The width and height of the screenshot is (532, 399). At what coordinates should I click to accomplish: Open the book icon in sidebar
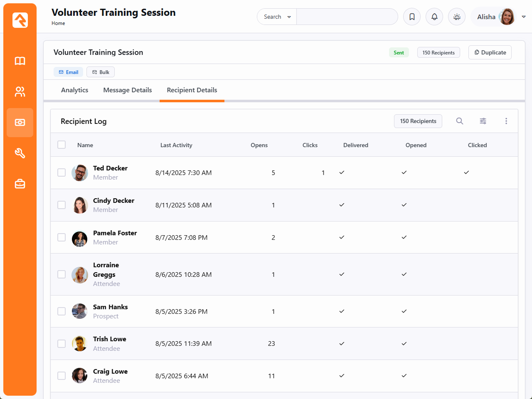click(x=20, y=61)
